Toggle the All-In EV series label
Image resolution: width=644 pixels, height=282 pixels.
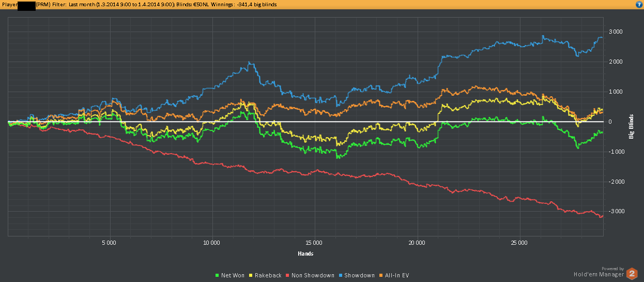397,275
